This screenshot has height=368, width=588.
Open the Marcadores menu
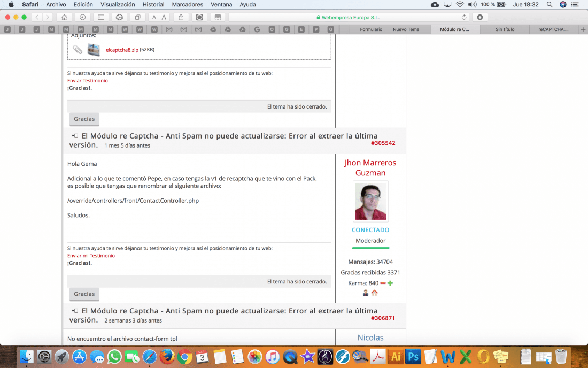(x=187, y=4)
